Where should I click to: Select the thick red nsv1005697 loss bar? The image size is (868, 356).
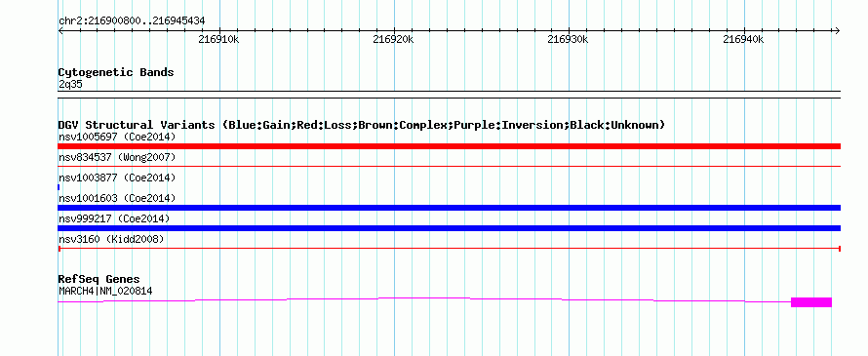[449, 146]
